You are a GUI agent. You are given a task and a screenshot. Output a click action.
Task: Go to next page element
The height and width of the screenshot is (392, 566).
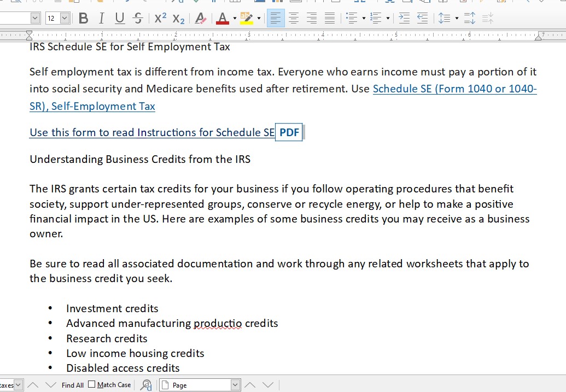[268, 385]
